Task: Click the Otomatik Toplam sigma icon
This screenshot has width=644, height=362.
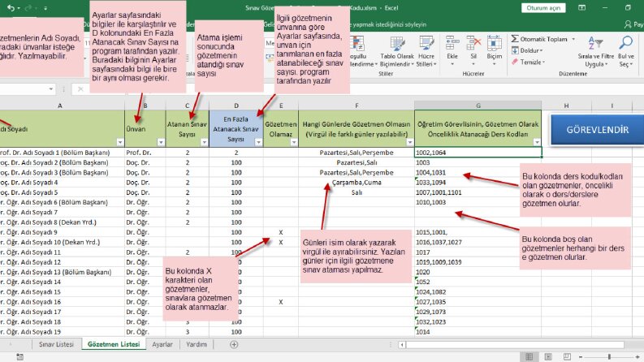Action: tap(515, 39)
